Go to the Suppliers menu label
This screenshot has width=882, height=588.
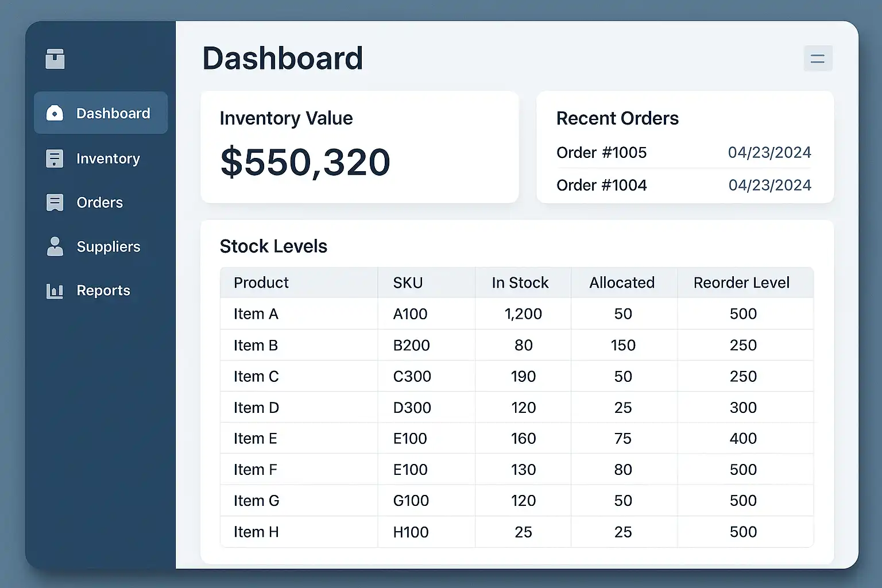tap(109, 246)
